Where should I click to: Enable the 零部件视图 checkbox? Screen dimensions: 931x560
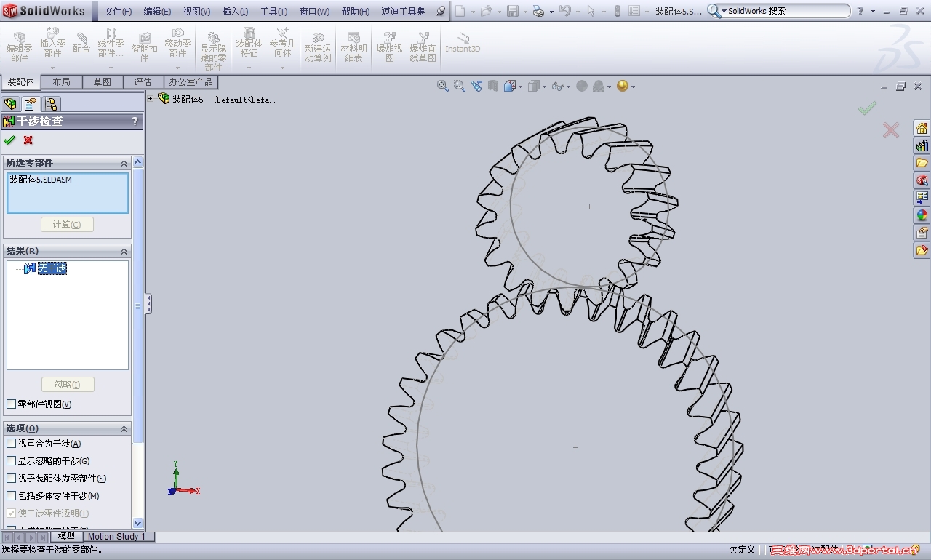[x=11, y=404]
